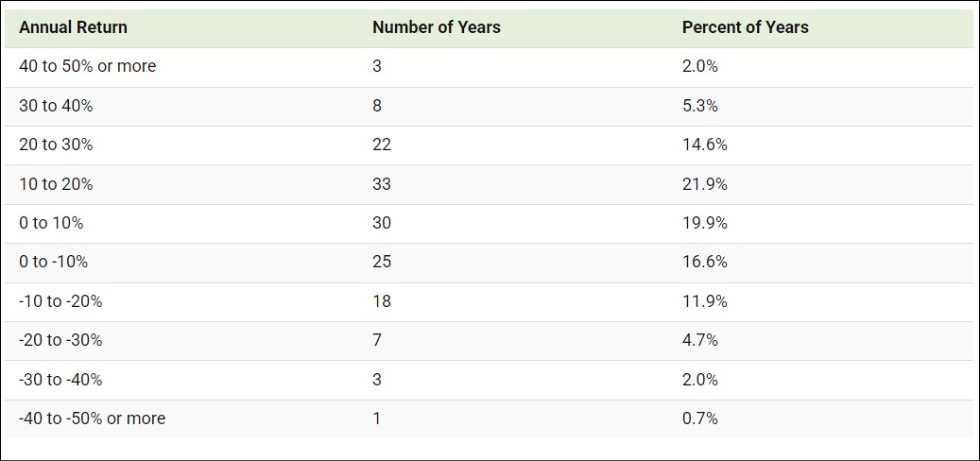Select the 0.7% percentage cell
Viewport: 980px width, 461px height.
(699, 418)
